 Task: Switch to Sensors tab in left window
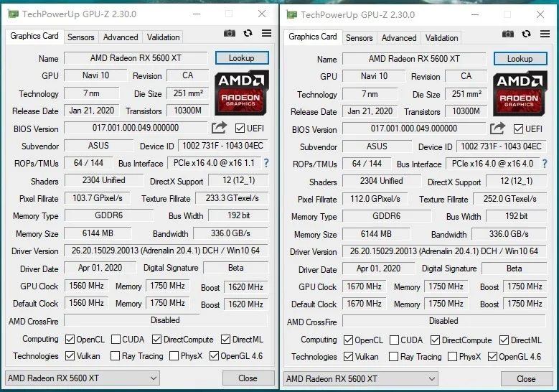point(81,37)
